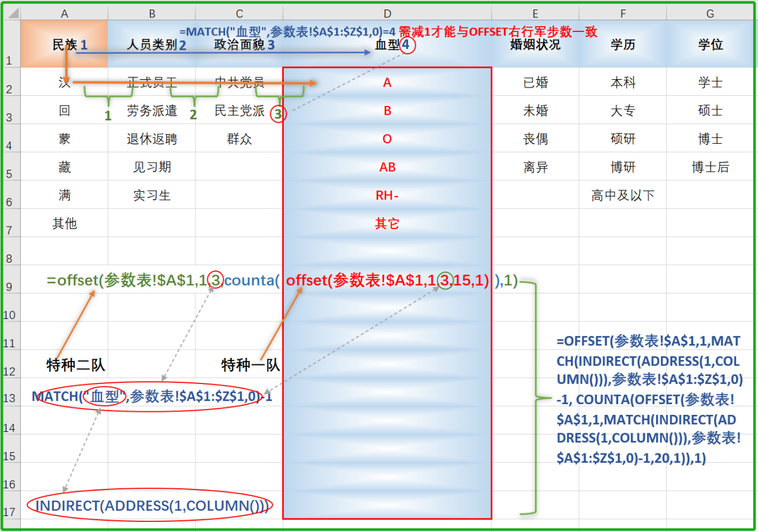Select the 其他 cell in column A
The width and height of the screenshot is (758, 532).
64,223
